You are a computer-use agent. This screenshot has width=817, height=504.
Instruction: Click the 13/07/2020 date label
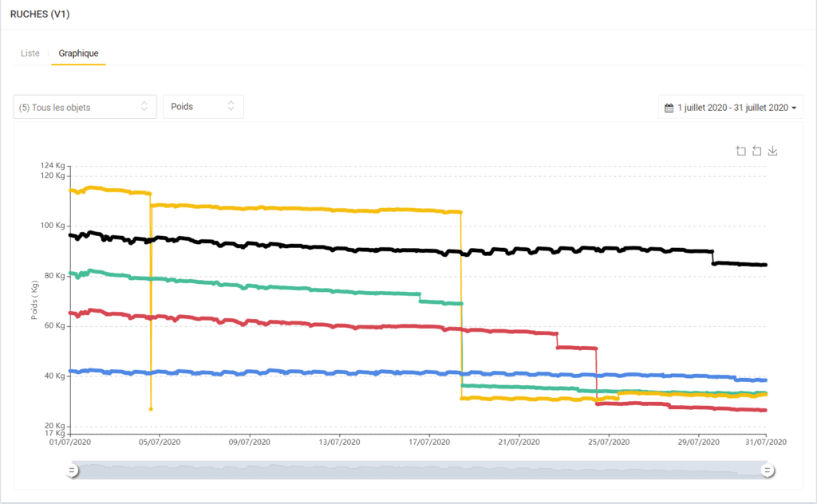click(339, 442)
